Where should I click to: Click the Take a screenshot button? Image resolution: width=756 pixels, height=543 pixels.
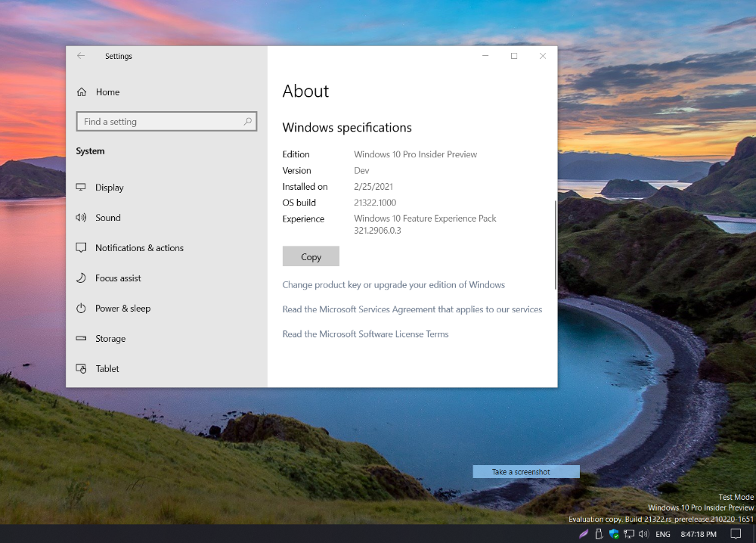tap(526, 472)
